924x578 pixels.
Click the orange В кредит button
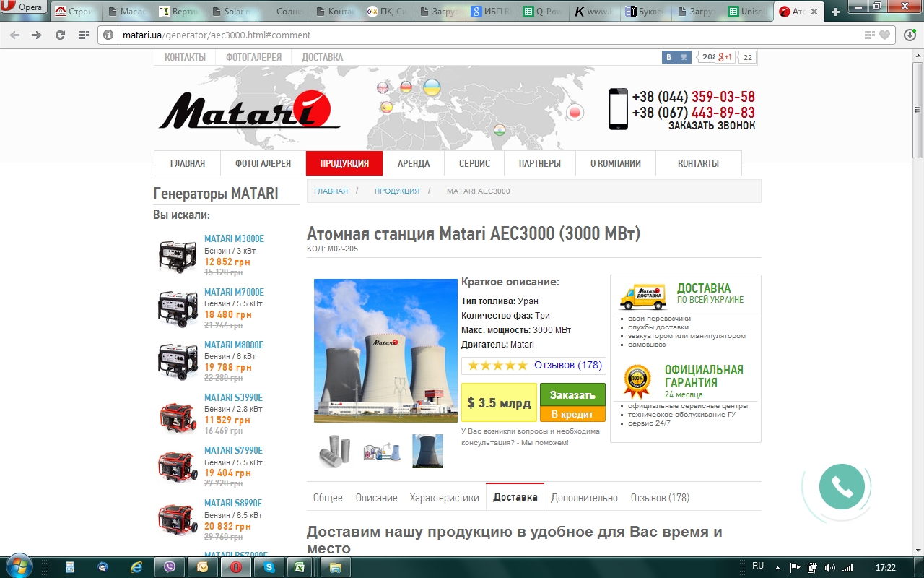click(572, 414)
